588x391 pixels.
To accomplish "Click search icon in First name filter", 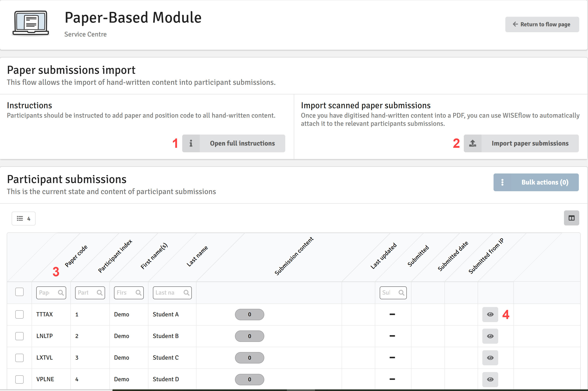I will (138, 293).
